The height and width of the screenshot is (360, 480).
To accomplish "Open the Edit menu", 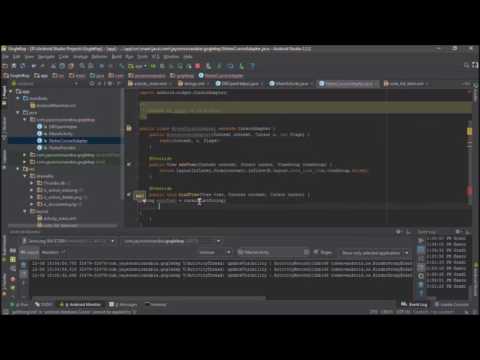I will click(x=17, y=57).
